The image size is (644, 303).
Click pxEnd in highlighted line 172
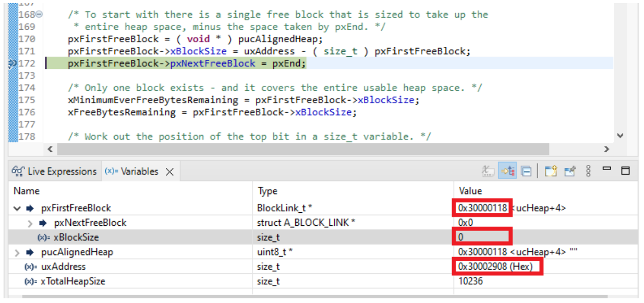[286, 64]
